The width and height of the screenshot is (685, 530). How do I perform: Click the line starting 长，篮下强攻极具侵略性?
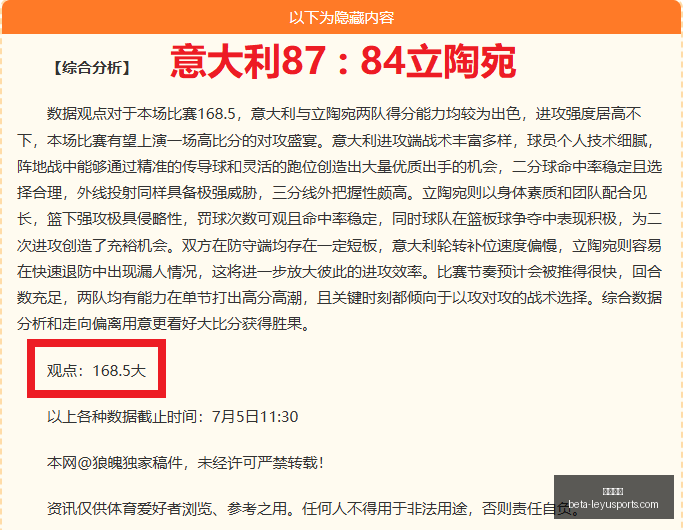(x=340, y=219)
